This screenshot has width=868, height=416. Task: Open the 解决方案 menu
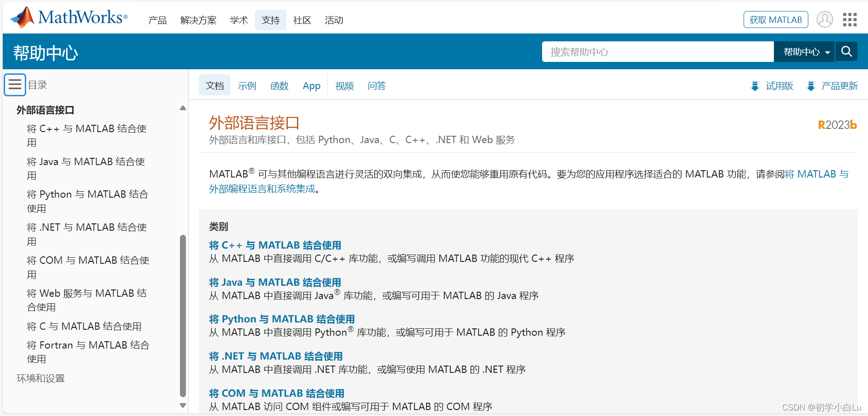click(x=198, y=20)
